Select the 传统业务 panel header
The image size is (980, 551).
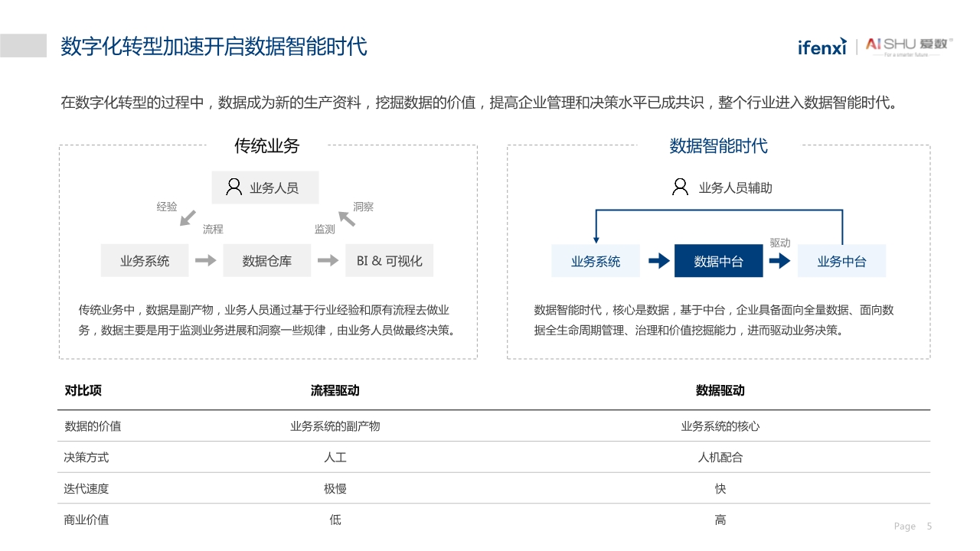pyautogui.click(x=266, y=146)
